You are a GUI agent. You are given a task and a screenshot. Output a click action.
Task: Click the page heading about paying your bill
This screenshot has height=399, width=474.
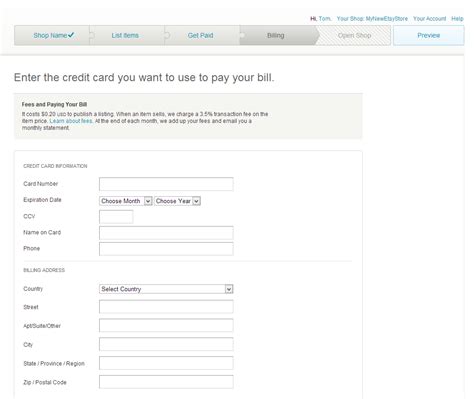pyautogui.click(x=144, y=78)
